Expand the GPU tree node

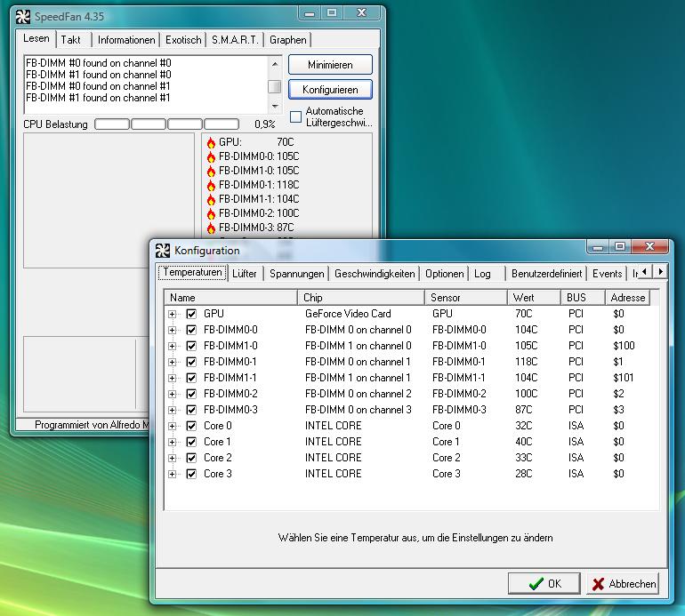coord(172,314)
